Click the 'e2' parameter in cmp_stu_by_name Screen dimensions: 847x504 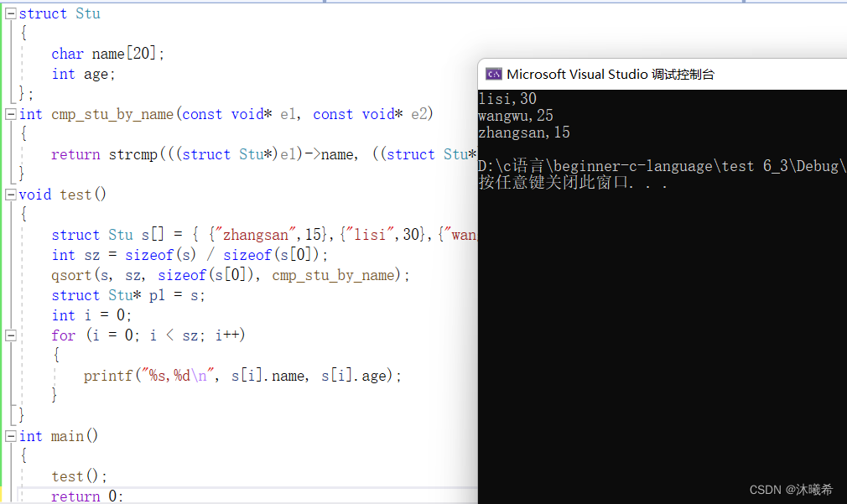pyautogui.click(x=418, y=115)
